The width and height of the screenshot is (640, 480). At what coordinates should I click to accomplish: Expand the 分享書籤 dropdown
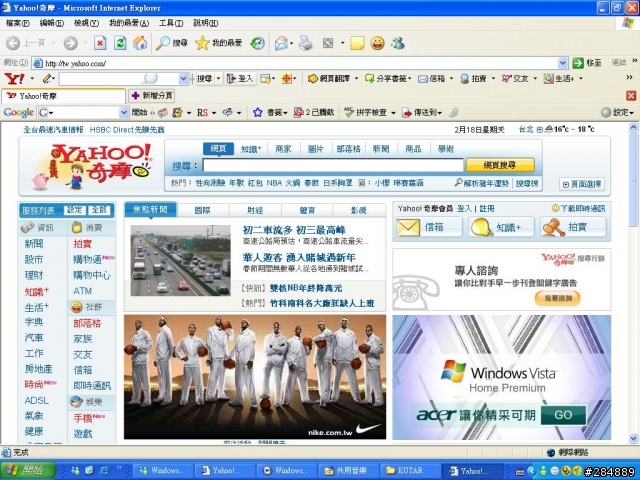(409, 78)
